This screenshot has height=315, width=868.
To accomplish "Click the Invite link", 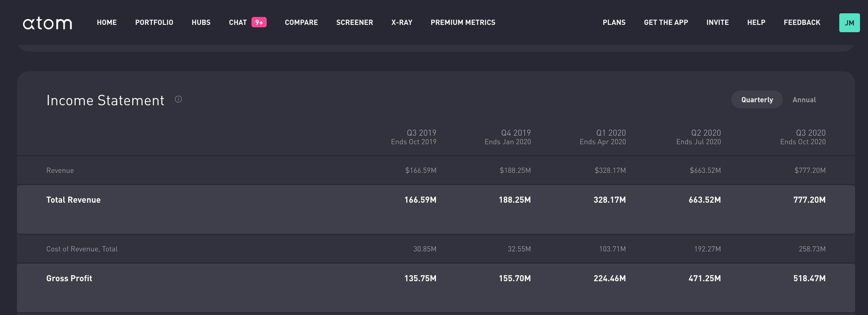I will (x=717, y=23).
